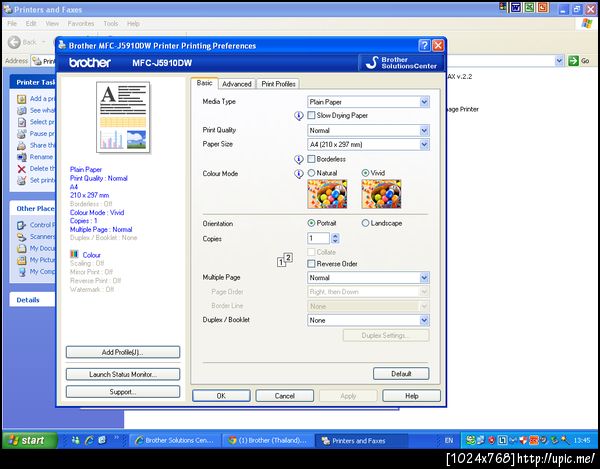Click the My Computer icon
600x469 pixels.
click(x=21, y=272)
